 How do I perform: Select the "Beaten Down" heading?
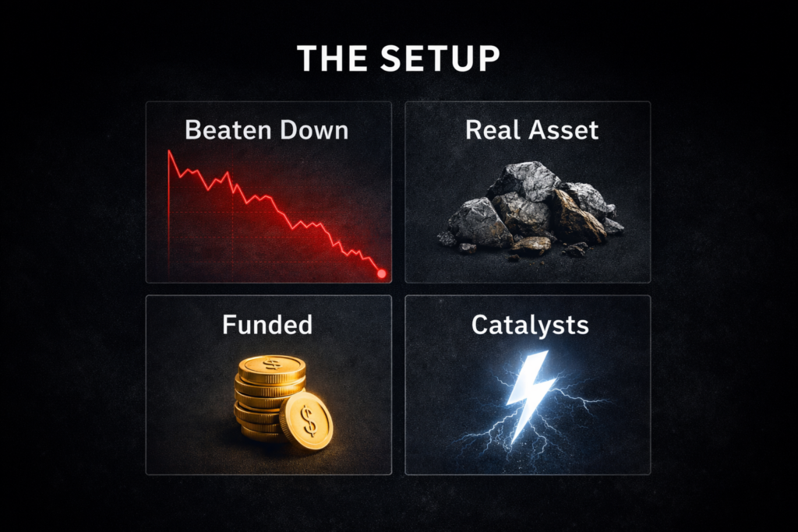[267, 130]
